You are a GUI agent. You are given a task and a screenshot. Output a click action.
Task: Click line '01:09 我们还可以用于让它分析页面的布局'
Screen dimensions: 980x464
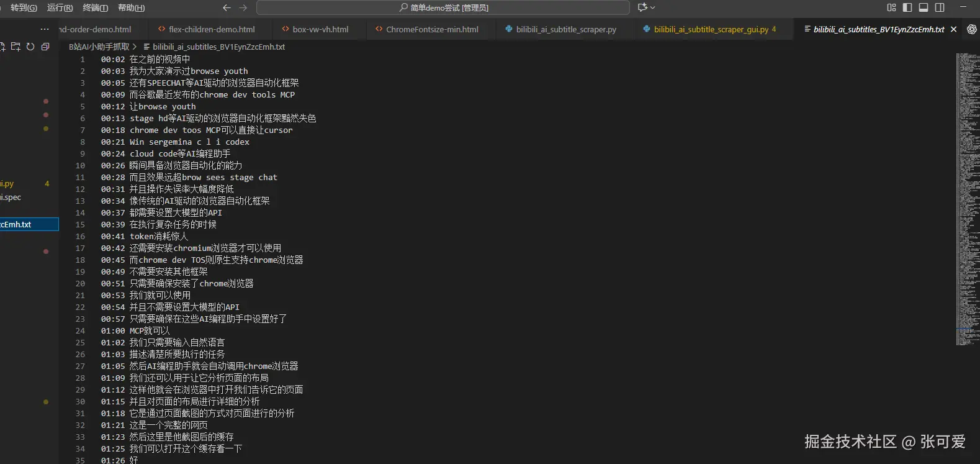click(x=185, y=378)
